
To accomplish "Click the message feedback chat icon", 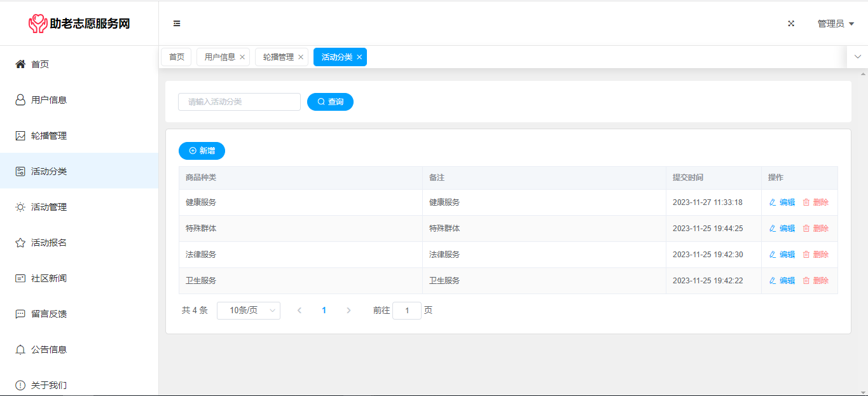I will tap(20, 314).
